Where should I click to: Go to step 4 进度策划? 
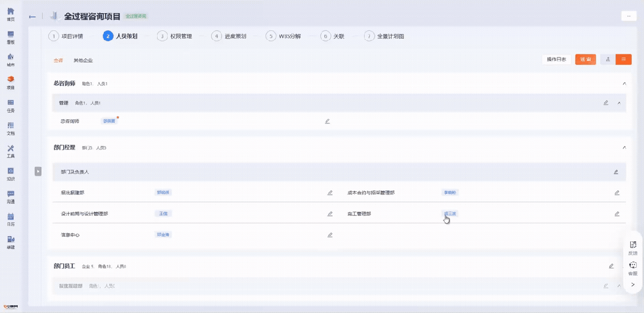point(229,36)
